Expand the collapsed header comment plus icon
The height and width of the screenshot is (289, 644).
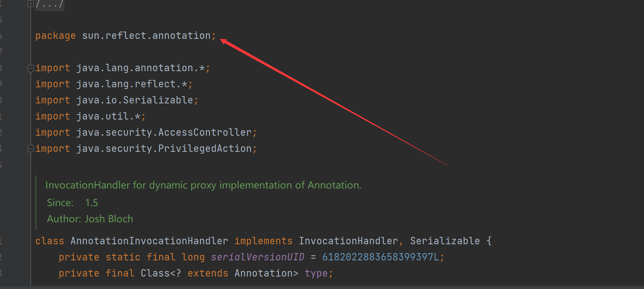[31, 4]
